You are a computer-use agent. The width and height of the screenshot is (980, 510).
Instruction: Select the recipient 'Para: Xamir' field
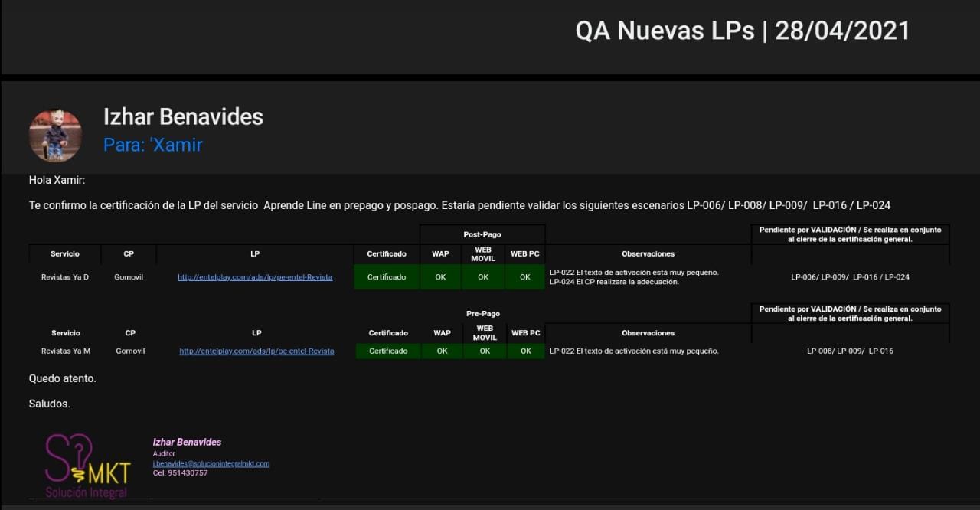pyautogui.click(x=153, y=145)
